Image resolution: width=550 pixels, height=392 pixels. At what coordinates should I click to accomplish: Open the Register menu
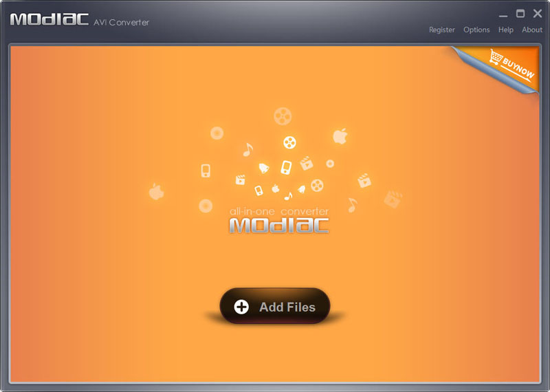coord(441,30)
